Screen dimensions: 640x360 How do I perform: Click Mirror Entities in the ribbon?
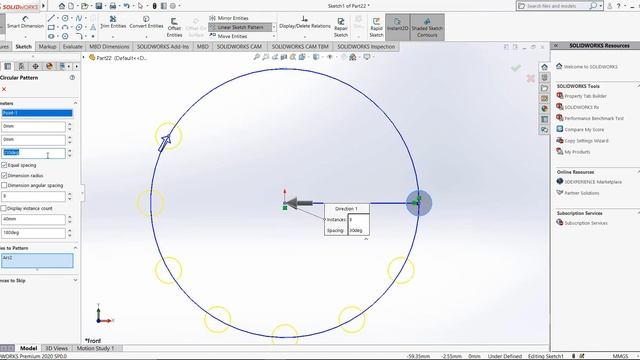click(x=229, y=18)
